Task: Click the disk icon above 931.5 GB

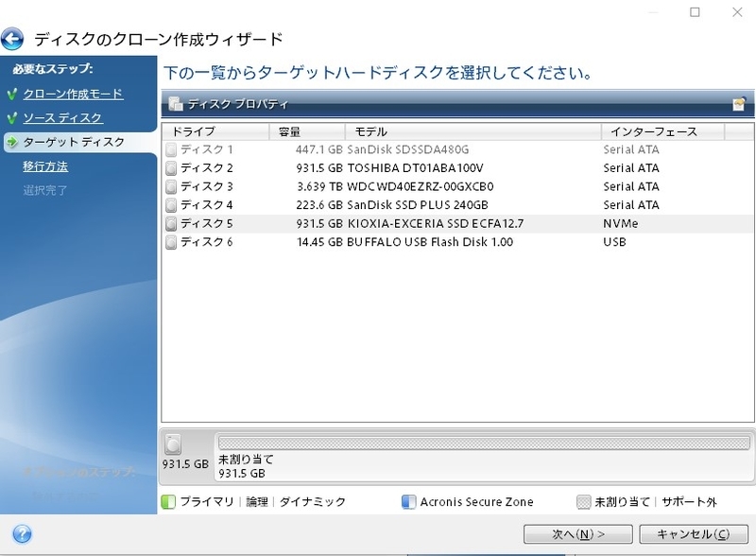Action: point(173,444)
